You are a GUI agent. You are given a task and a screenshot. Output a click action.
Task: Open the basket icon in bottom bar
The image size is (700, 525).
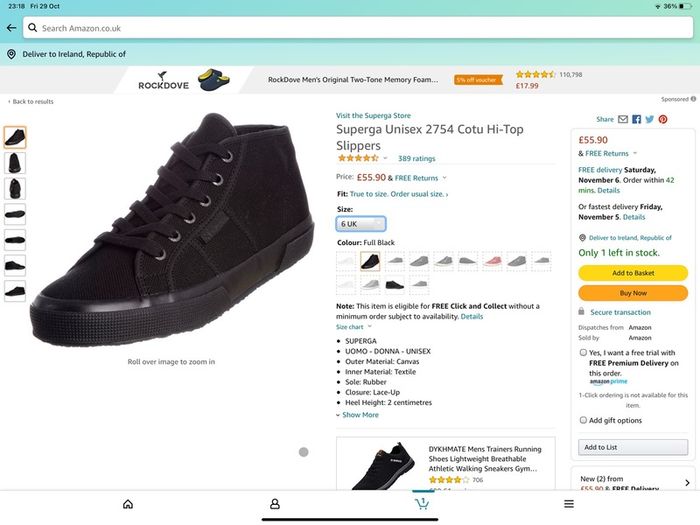coord(422,504)
